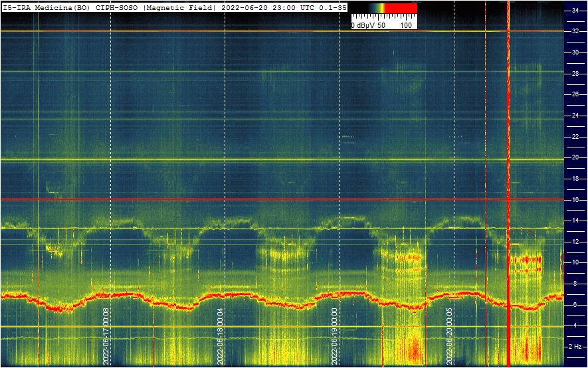Click the 2 Hz axis label

click(576, 347)
